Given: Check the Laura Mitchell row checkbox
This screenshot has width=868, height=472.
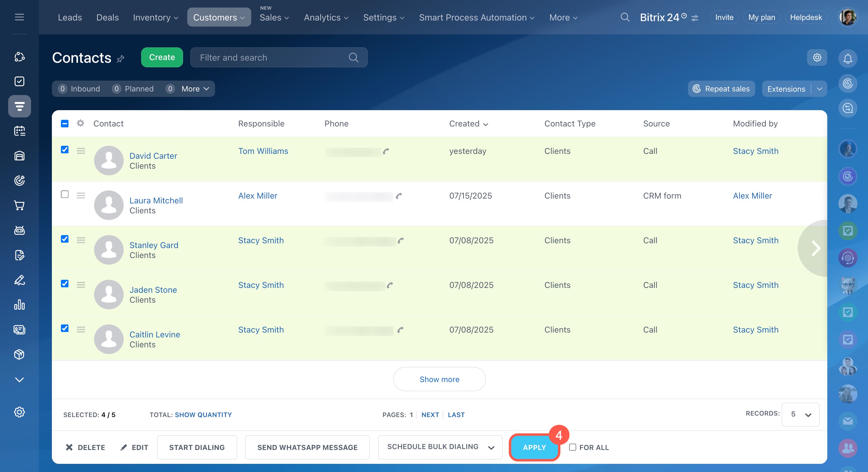Looking at the screenshot, I should [65, 194].
